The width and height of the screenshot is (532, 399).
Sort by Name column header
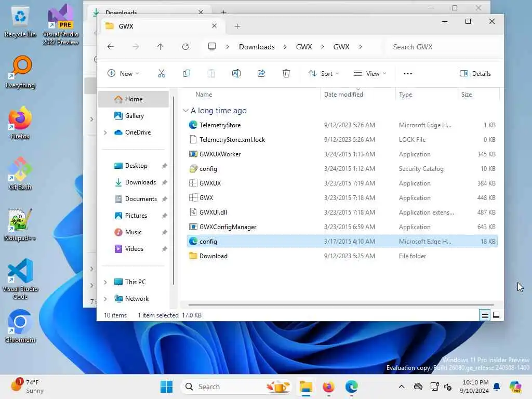(x=204, y=95)
